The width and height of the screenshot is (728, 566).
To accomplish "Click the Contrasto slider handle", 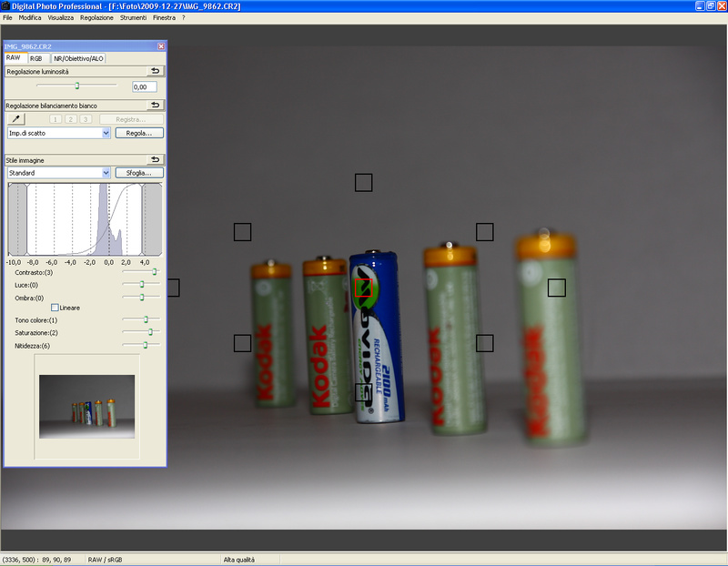I will point(155,271).
